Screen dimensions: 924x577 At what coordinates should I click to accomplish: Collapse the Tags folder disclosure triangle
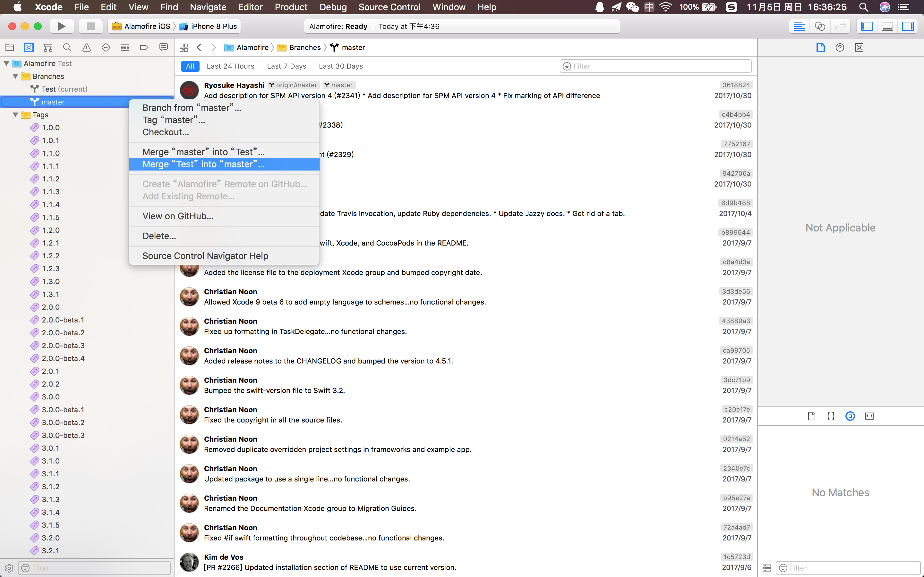click(15, 115)
